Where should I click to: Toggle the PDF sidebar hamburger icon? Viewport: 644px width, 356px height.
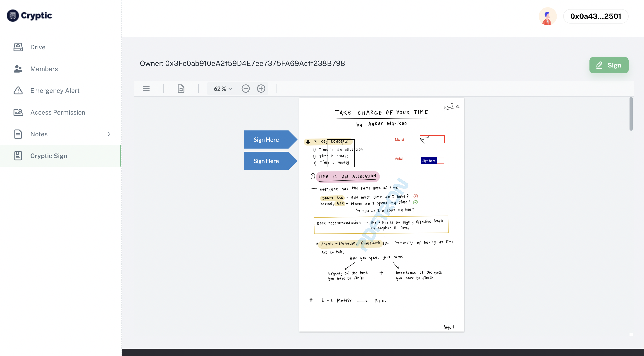tap(146, 89)
